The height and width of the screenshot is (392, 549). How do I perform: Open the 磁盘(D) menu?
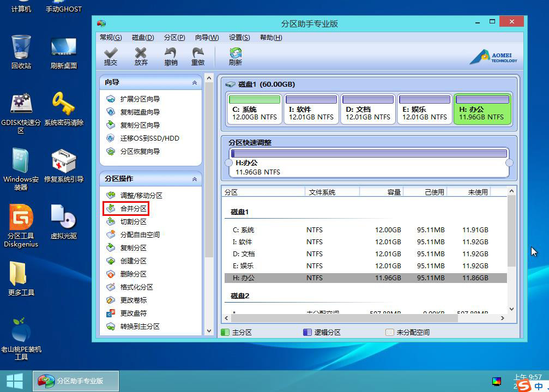pos(143,38)
